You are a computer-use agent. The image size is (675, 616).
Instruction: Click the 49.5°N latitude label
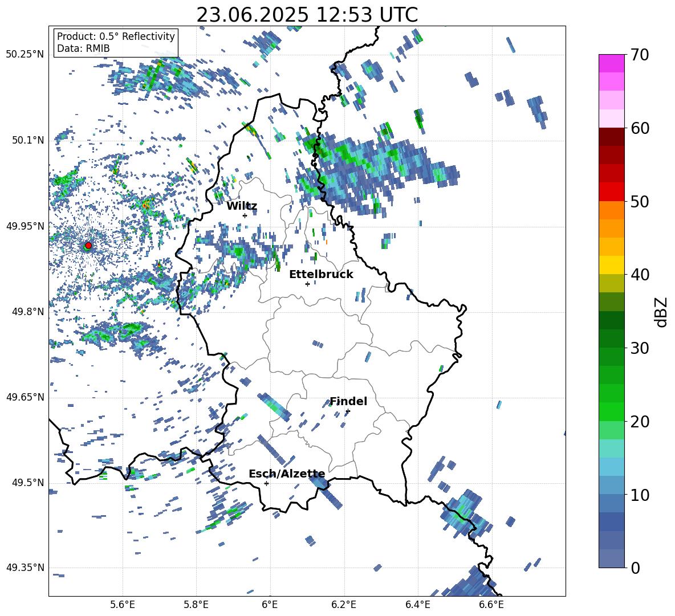pos(28,483)
